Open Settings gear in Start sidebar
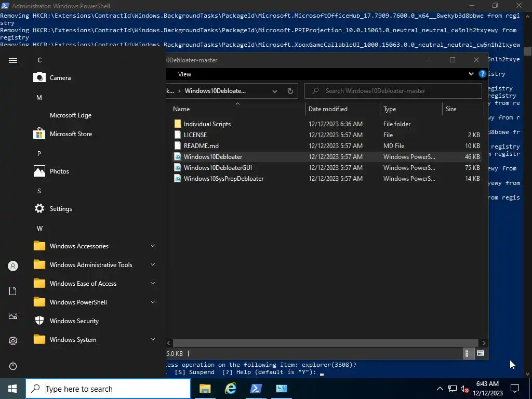532x399 pixels. coord(13,341)
